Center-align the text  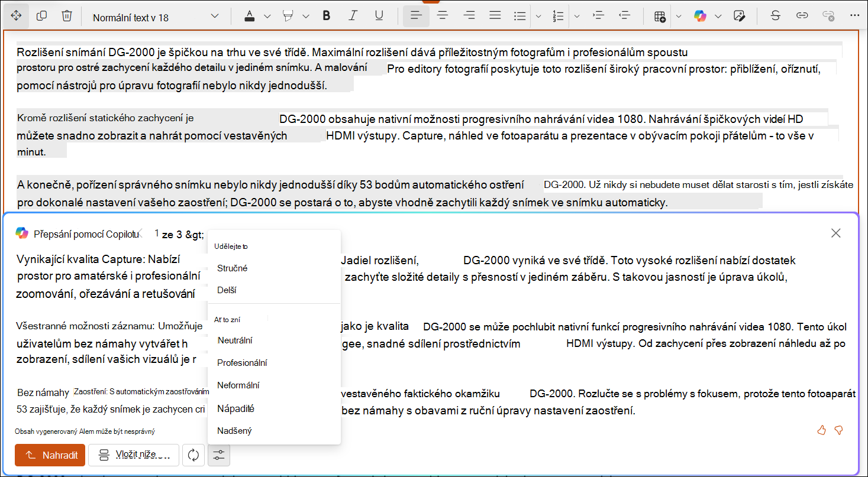pyautogui.click(x=442, y=17)
